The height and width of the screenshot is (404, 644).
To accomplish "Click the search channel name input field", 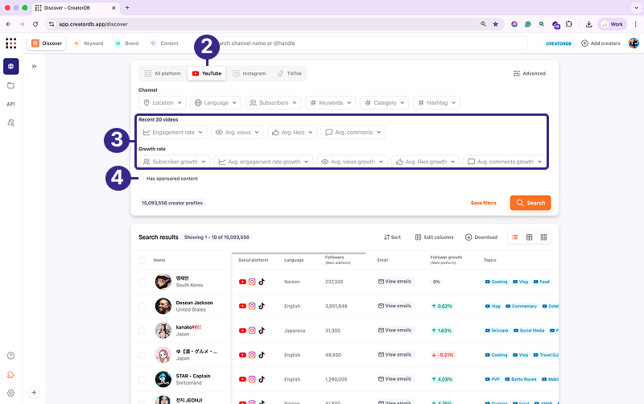I will [x=370, y=43].
